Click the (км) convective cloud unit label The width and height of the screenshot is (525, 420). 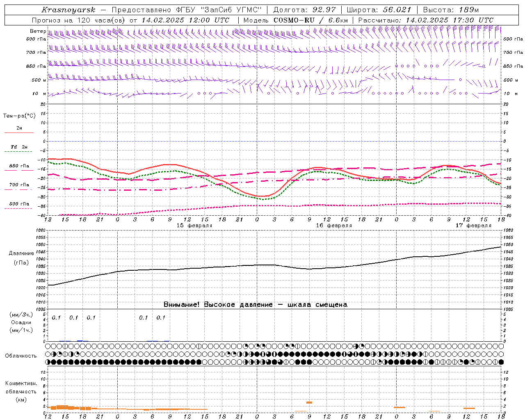pyautogui.click(x=21, y=399)
